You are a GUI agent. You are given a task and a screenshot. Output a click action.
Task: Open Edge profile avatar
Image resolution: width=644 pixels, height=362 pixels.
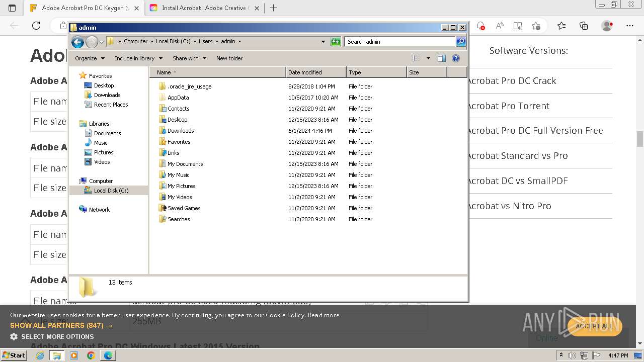[x=607, y=26]
